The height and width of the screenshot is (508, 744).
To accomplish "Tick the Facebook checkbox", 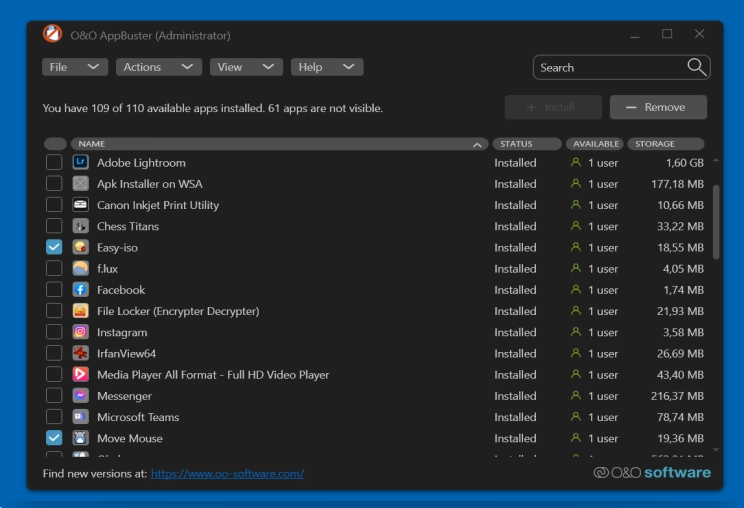I will 54,289.
